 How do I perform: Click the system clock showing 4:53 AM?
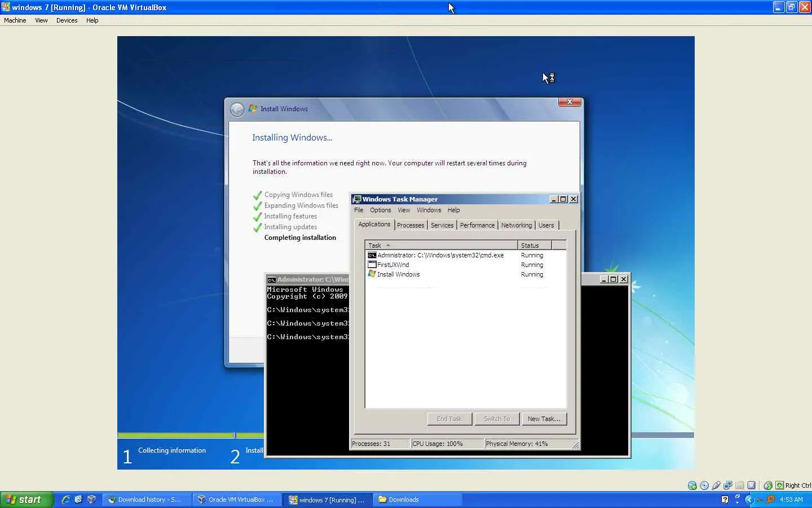tap(791, 500)
